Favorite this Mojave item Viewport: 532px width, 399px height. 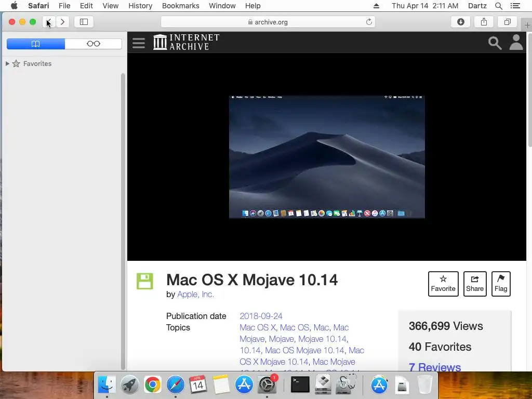coord(443,284)
